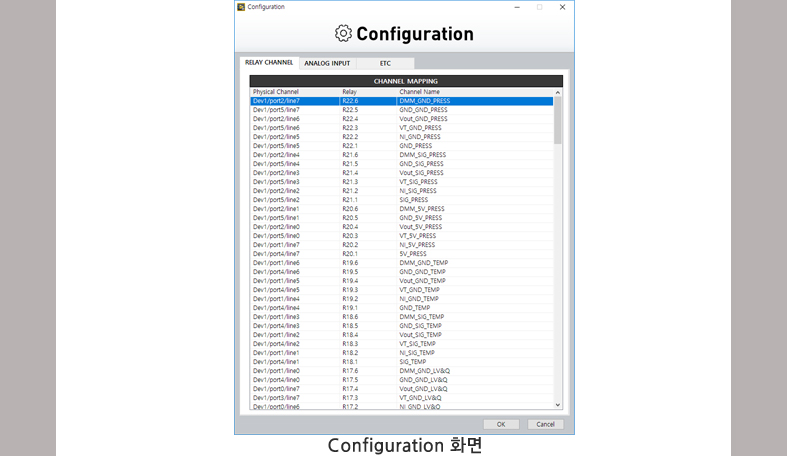Click physical channel Dev1/port1/line3
The image size is (787, 456).
[276, 318]
